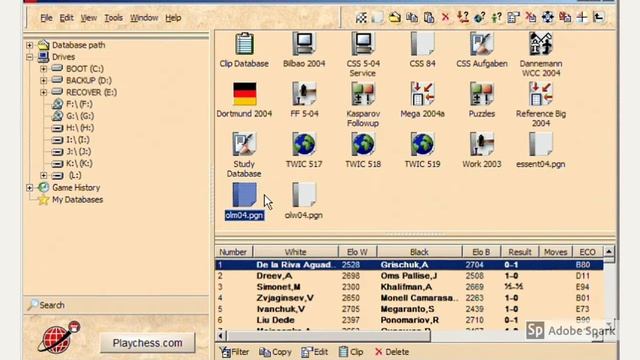Select the Dannemann WCC 2004 database
The height and width of the screenshot is (360, 640).
point(541,44)
